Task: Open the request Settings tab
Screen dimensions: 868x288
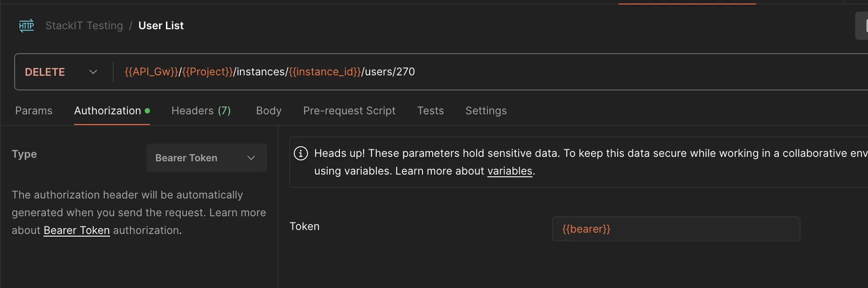Action: point(486,111)
